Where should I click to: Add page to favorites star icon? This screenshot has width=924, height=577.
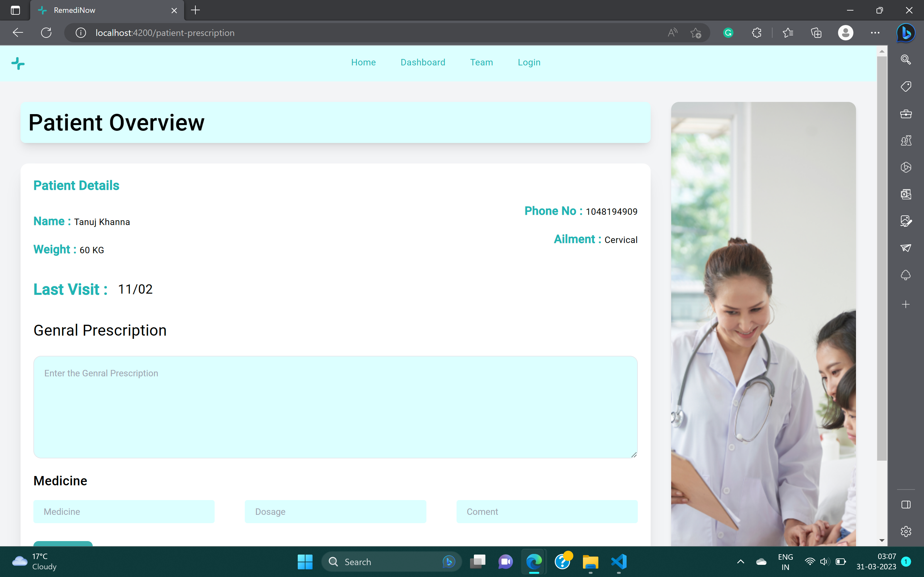tap(696, 33)
